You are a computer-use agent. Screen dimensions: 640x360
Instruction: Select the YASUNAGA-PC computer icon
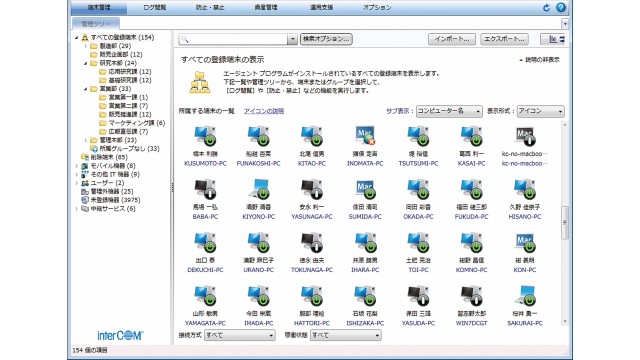(312, 189)
